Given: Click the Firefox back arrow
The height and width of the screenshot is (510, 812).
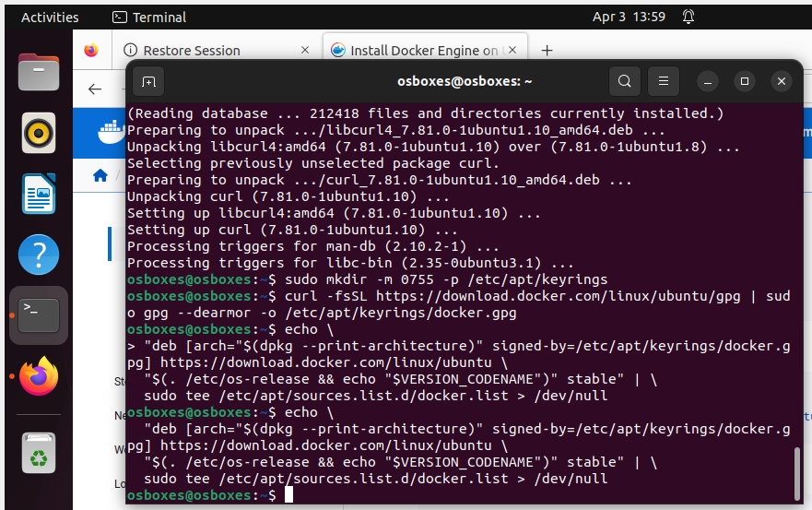Looking at the screenshot, I should point(95,89).
